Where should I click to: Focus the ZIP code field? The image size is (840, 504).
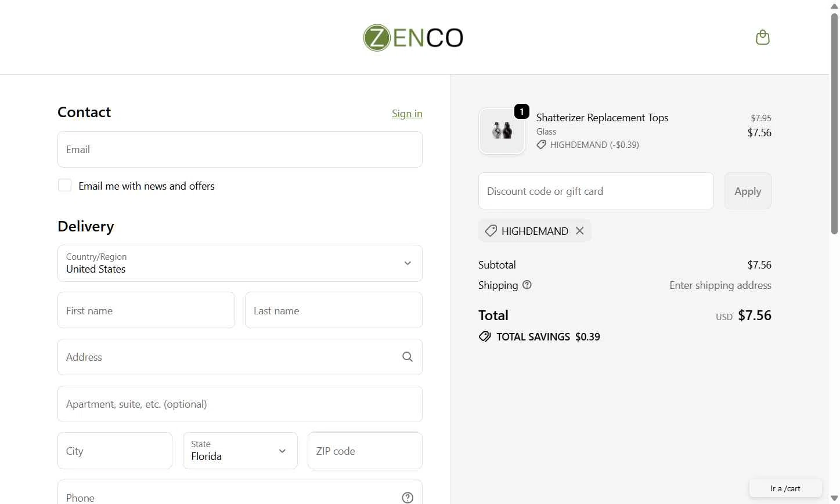365,451
